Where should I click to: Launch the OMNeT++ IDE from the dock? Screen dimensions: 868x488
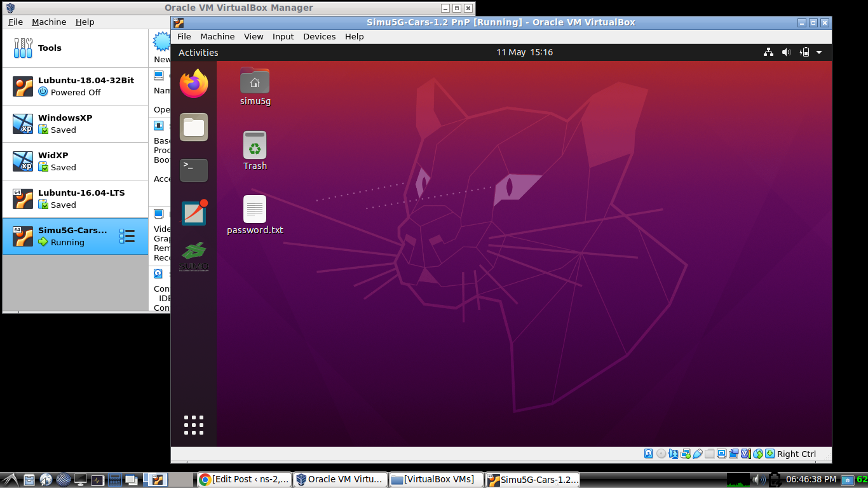194,213
